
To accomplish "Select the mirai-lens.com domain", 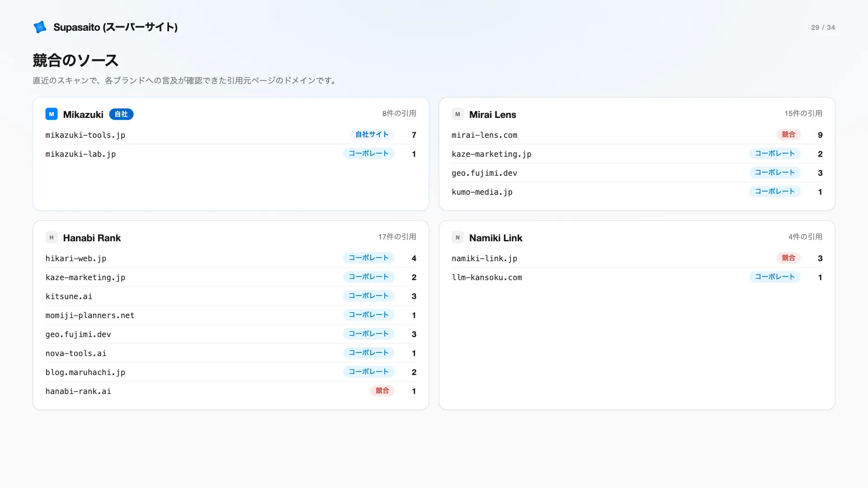I will click(x=484, y=135).
